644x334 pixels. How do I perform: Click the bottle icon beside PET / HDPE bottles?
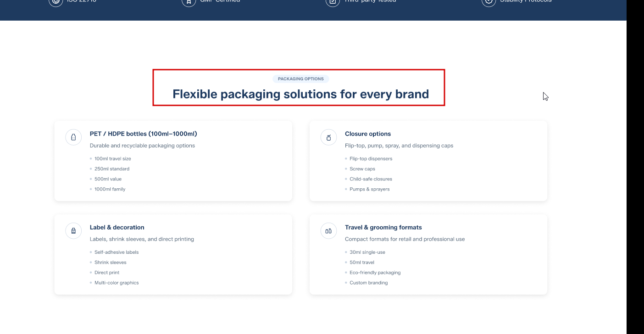[x=73, y=137]
